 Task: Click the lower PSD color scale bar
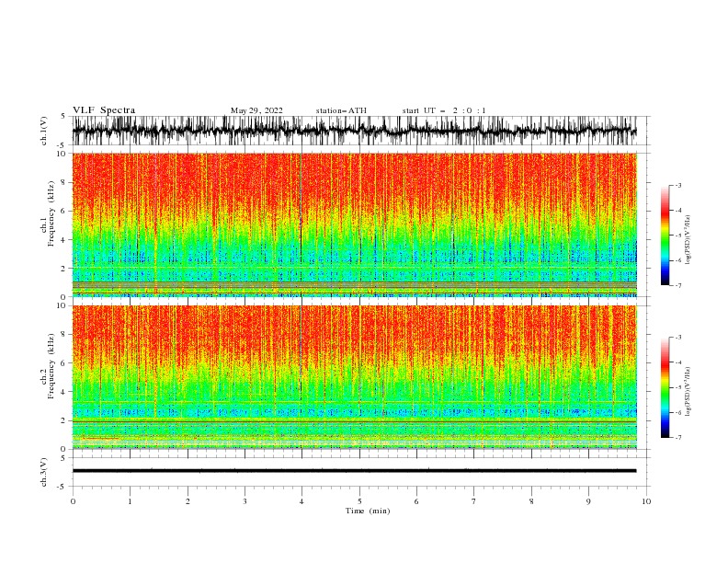(665, 387)
